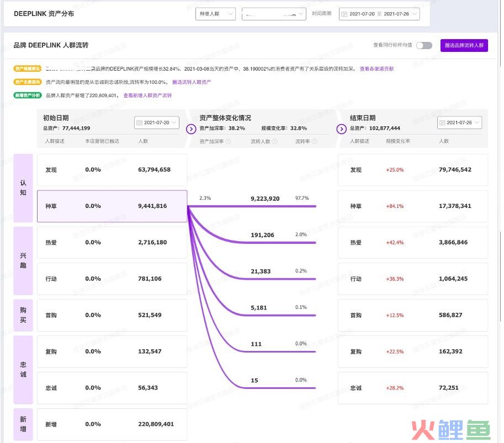This screenshot has width=504, height=443.
Task: Click the end-date 首购 card showing +12.5%
Action: [413, 315]
